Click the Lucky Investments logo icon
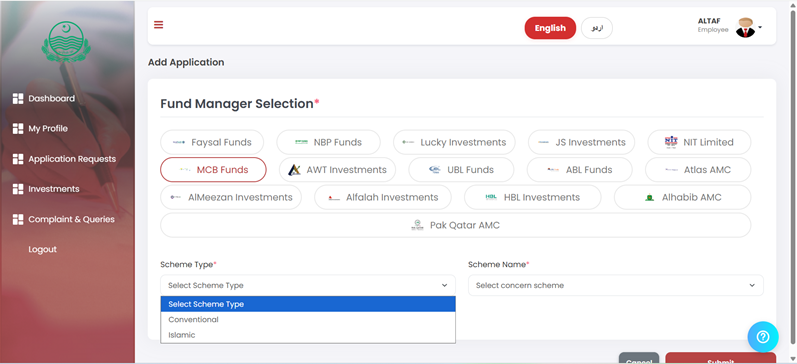This screenshot has width=797, height=364. (x=408, y=142)
